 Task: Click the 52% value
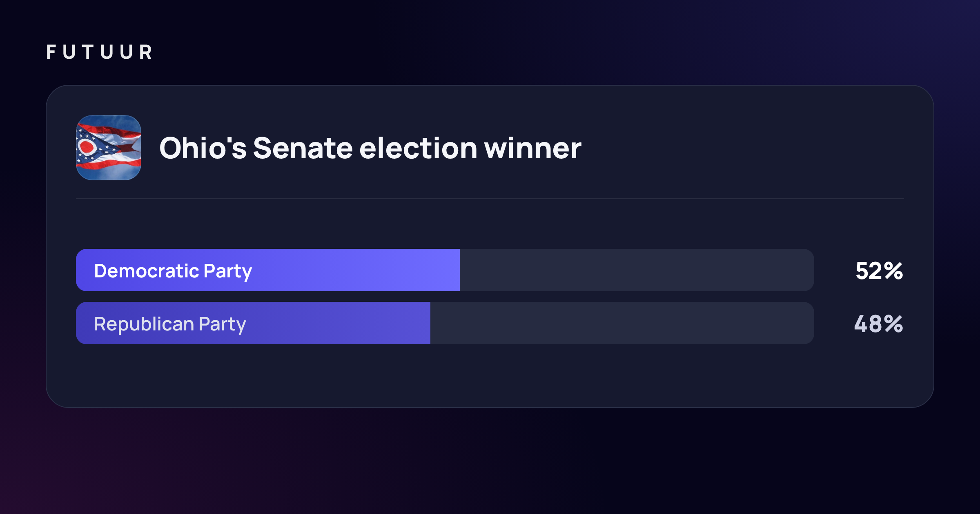(879, 271)
